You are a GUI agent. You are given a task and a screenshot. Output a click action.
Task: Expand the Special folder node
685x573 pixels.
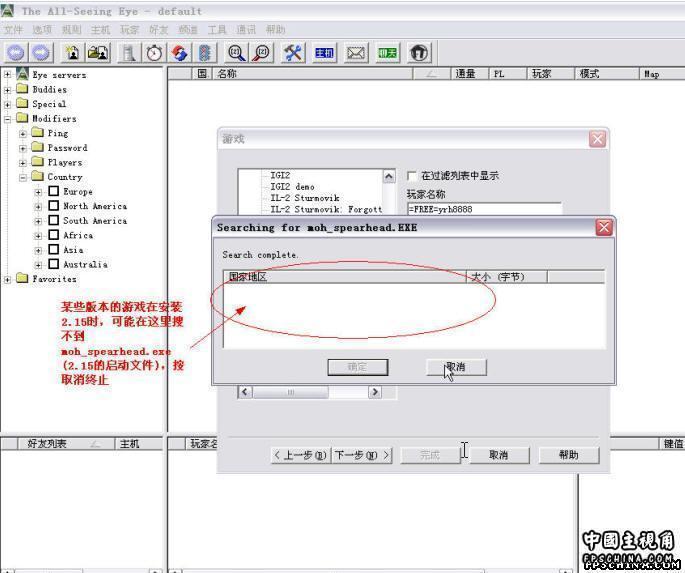pyautogui.click(x=7, y=104)
